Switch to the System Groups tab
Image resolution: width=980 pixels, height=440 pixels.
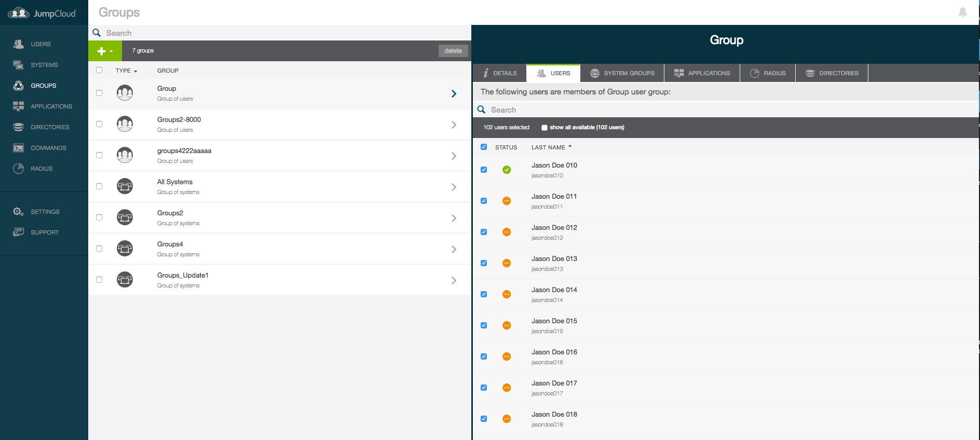[x=622, y=73]
